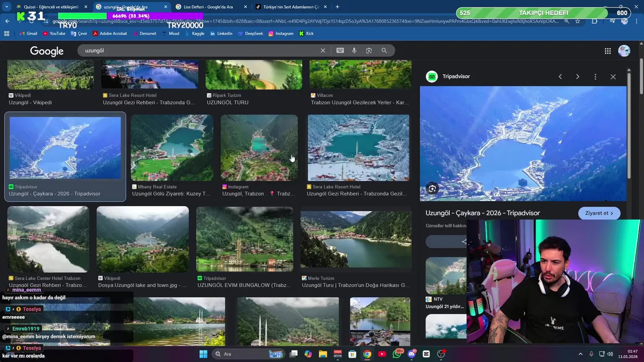Open OBS Studio from taskbar
Image resolution: width=644 pixels, height=362 pixels.
tap(441, 354)
